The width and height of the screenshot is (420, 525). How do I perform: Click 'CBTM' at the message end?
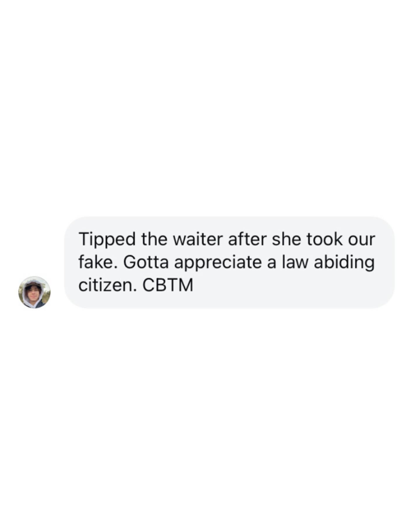[x=168, y=285]
